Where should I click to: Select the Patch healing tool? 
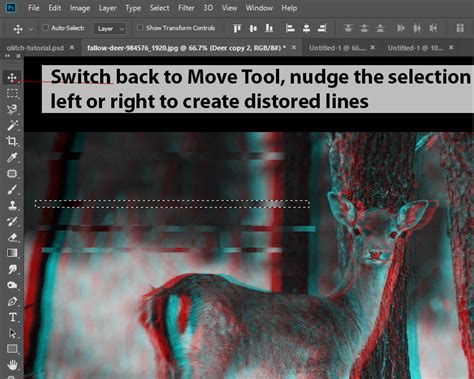pyautogui.click(x=12, y=173)
